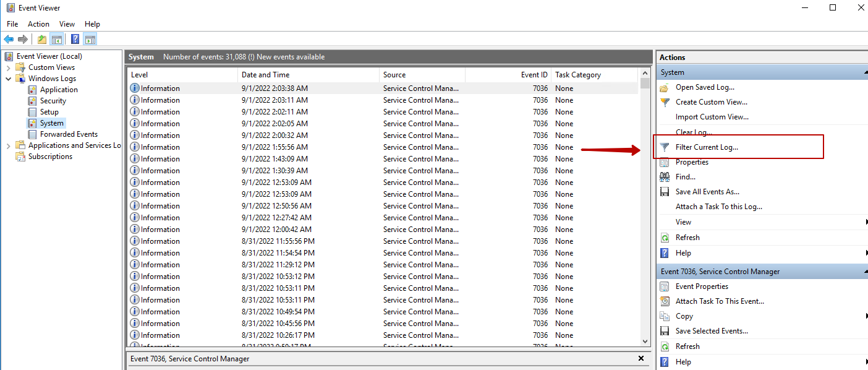The image size is (868, 370).
Task: Expand the Custom Views tree node
Action: [9, 67]
